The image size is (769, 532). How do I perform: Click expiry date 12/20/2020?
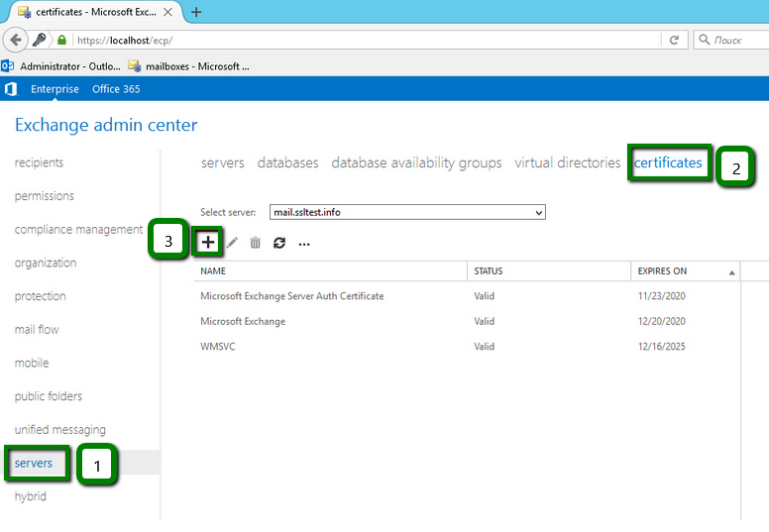662,321
